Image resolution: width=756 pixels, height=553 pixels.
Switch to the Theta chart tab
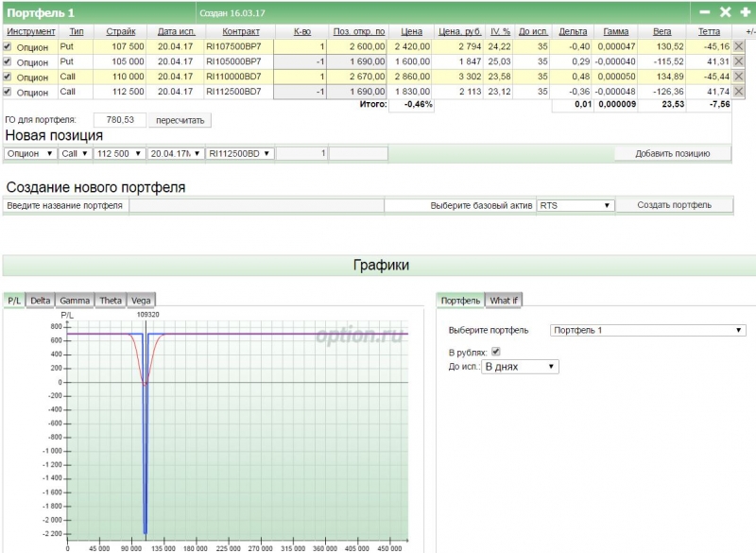(x=110, y=301)
